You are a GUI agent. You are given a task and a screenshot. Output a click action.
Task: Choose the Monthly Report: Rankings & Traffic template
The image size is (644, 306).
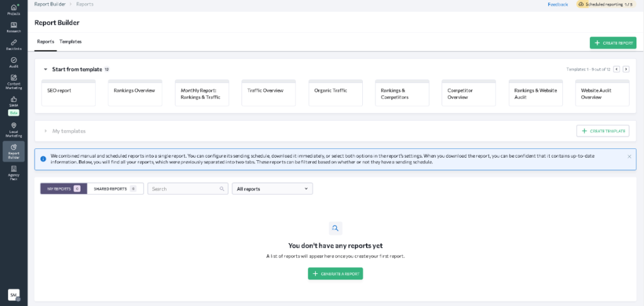(x=202, y=93)
